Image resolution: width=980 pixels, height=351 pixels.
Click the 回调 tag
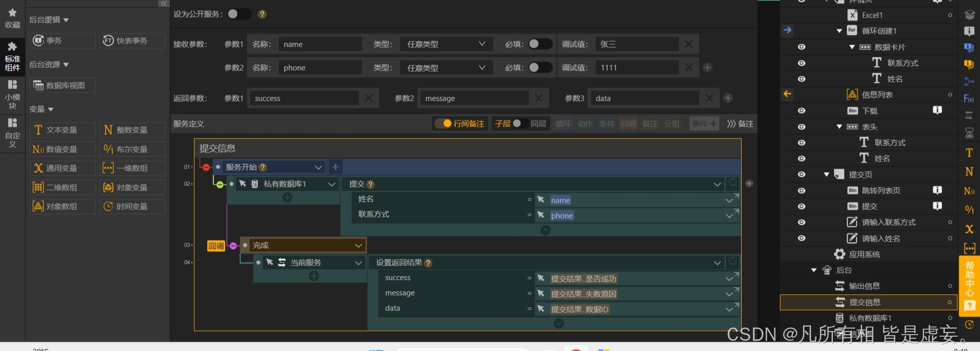tap(216, 246)
